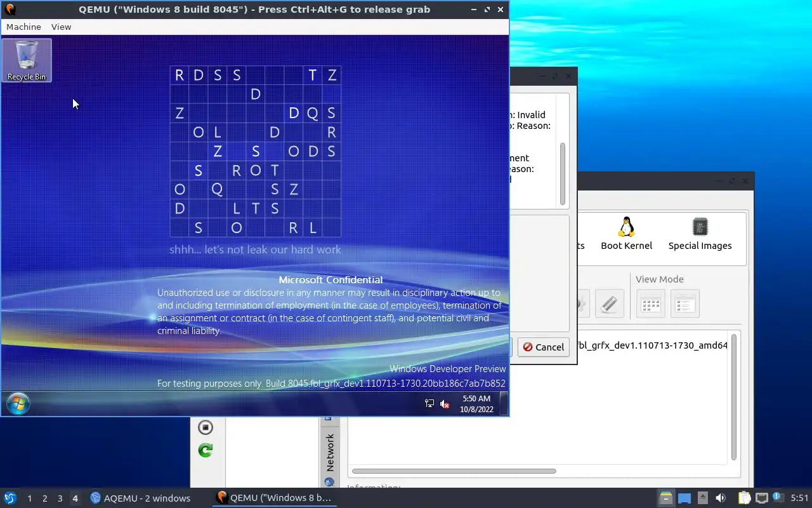The width and height of the screenshot is (812, 508).
Task: Click the AQEMU stop VM icon
Action: 205,427
